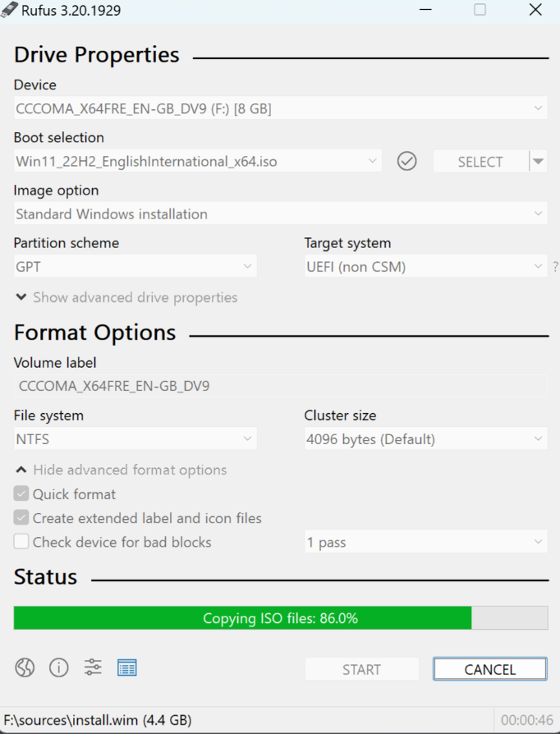This screenshot has height=734, width=560.
Task: Click the Copying ISO files progress bar
Action: (x=280, y=618)
